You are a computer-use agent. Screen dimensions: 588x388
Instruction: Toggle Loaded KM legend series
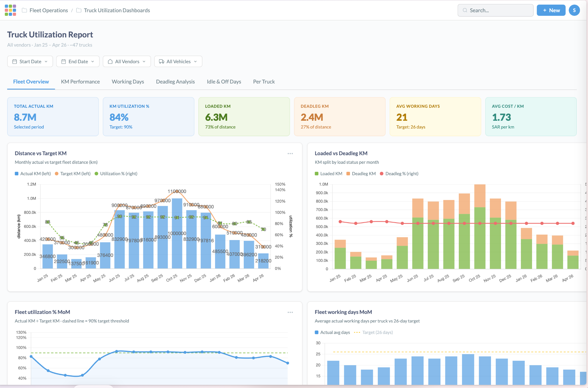point(328,174)
